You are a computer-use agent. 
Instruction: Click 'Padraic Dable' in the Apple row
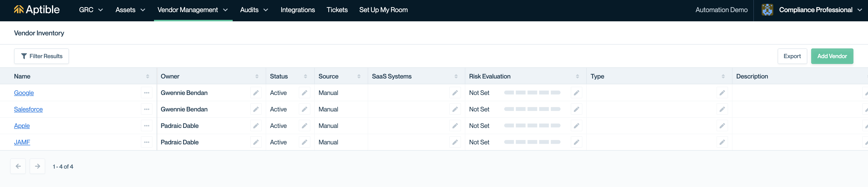point(179,126)
